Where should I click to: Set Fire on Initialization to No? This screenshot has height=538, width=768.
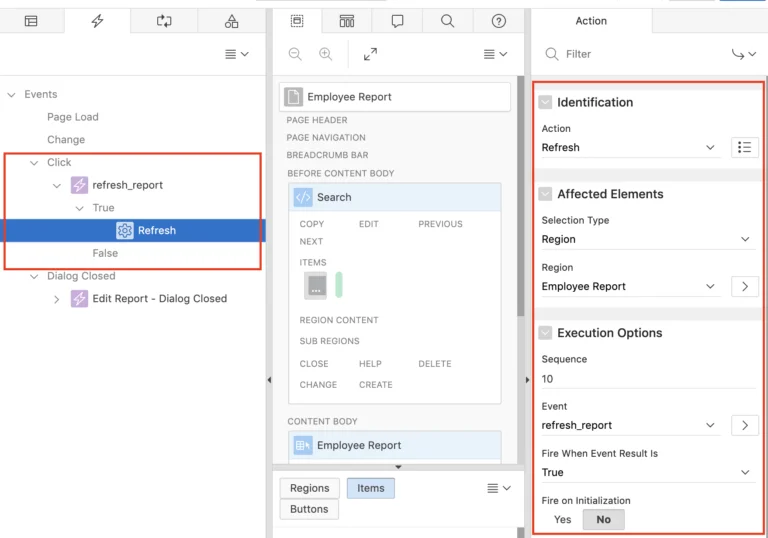tap(603, 519)
